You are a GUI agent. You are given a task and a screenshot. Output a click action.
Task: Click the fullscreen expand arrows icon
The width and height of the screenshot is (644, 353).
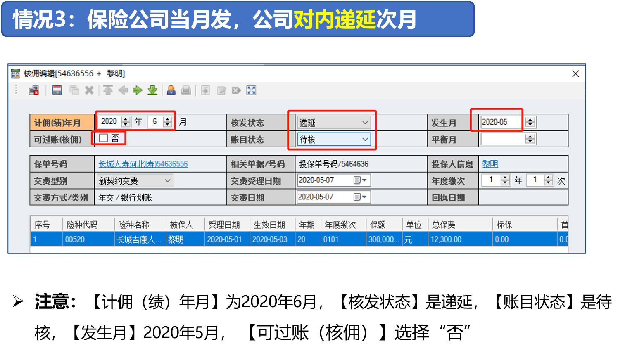[x=251, y=90]
